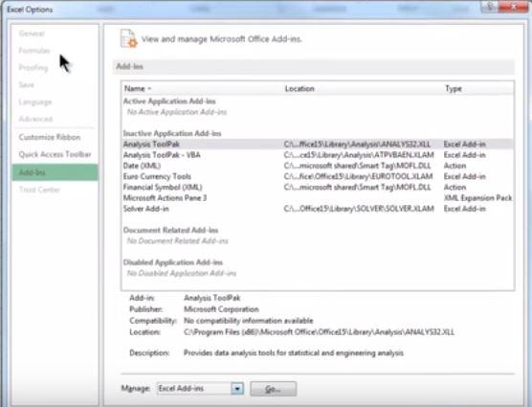Screen dimensions: 532x407
Task: Click the EUROTOOL.XLAM location path
Action: [358, 176]
